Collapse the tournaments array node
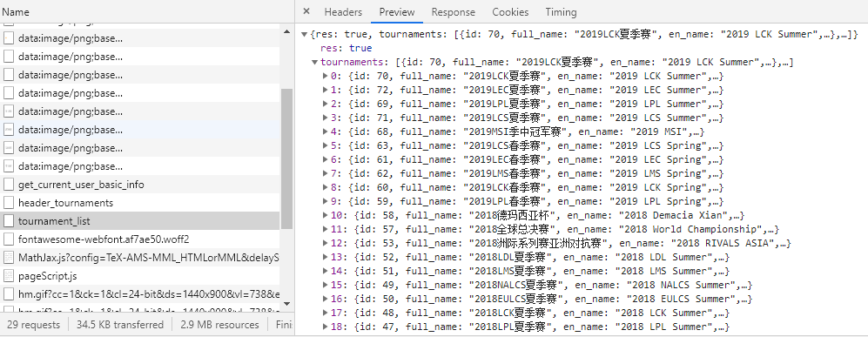 click(x=315, y=62)
